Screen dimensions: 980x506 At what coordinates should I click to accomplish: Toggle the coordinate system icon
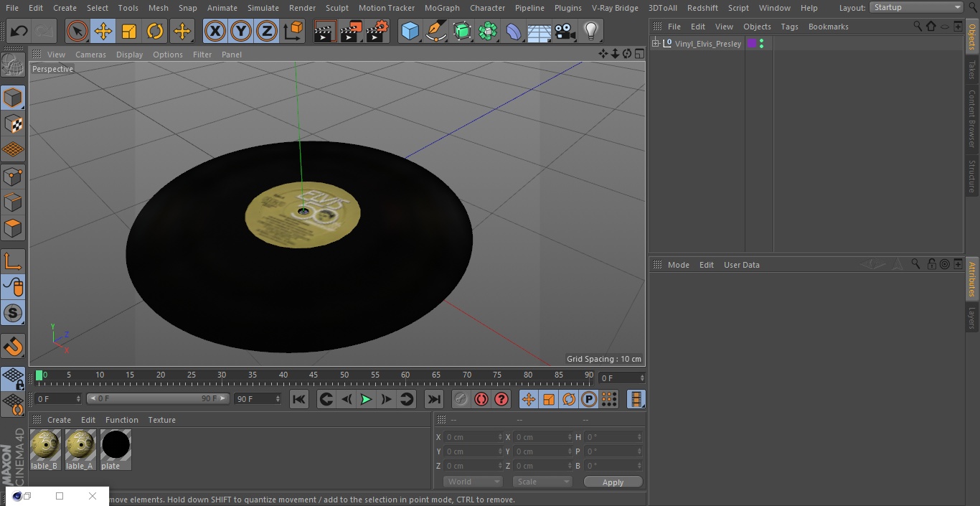coord(293,32)
